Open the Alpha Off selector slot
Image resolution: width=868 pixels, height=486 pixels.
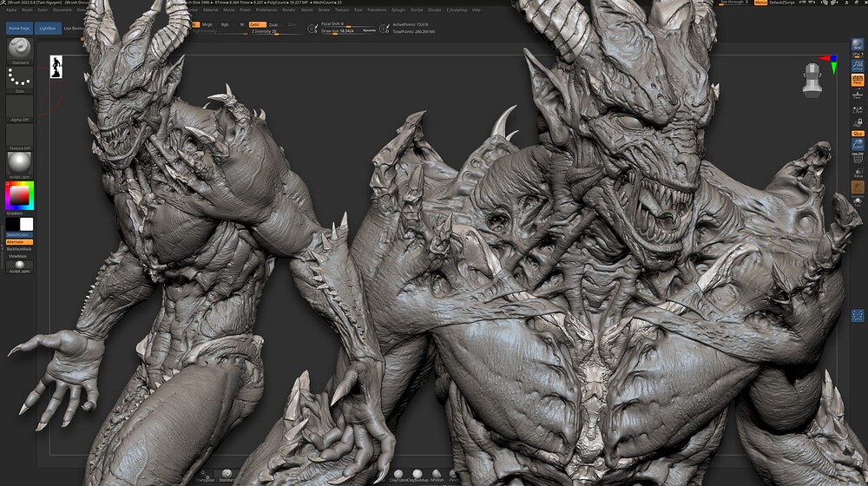(x=20, y=108)
